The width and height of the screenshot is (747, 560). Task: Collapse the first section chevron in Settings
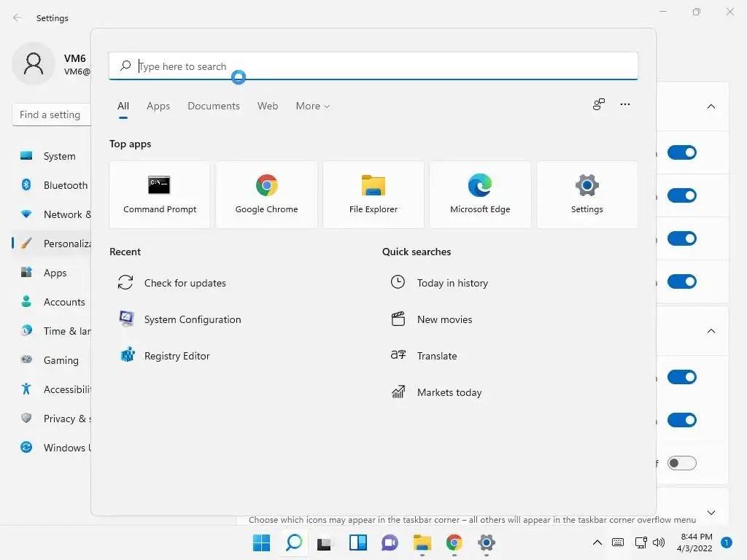[x=711, y=106]
